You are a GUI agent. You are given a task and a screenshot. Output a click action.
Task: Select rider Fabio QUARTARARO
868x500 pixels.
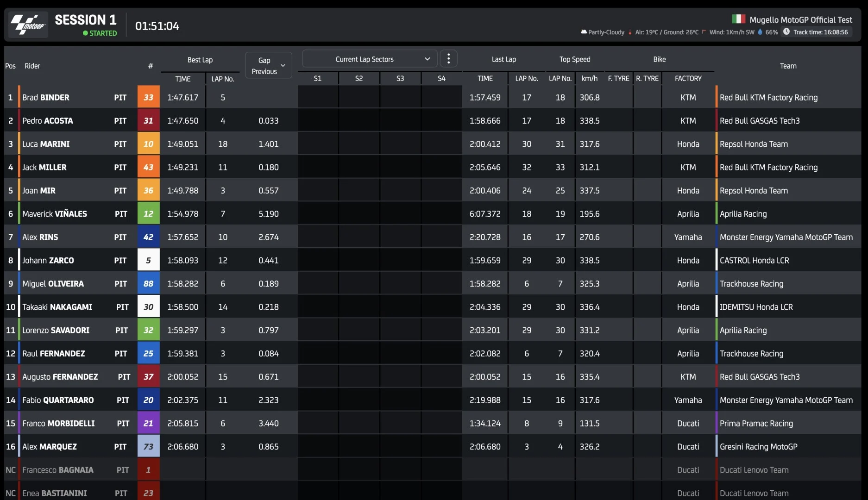coord(58,400)
